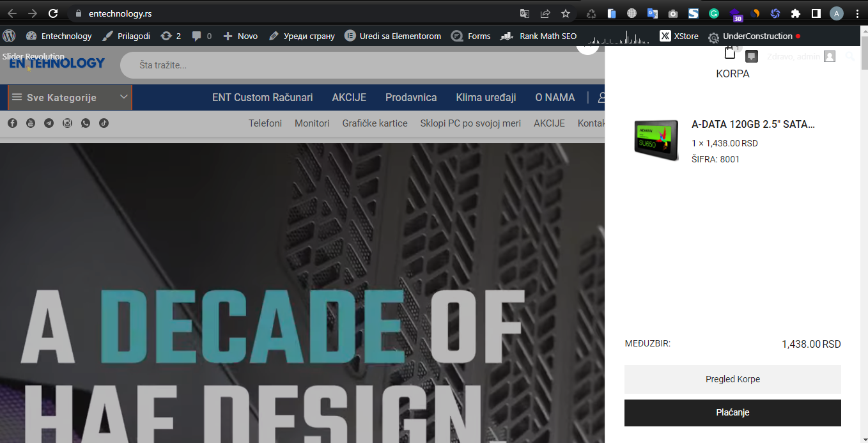The width and height of the screenshot is (868, 443).
Task: Open Sklopi PC po svojoj meri
Action: click(470, 123)
